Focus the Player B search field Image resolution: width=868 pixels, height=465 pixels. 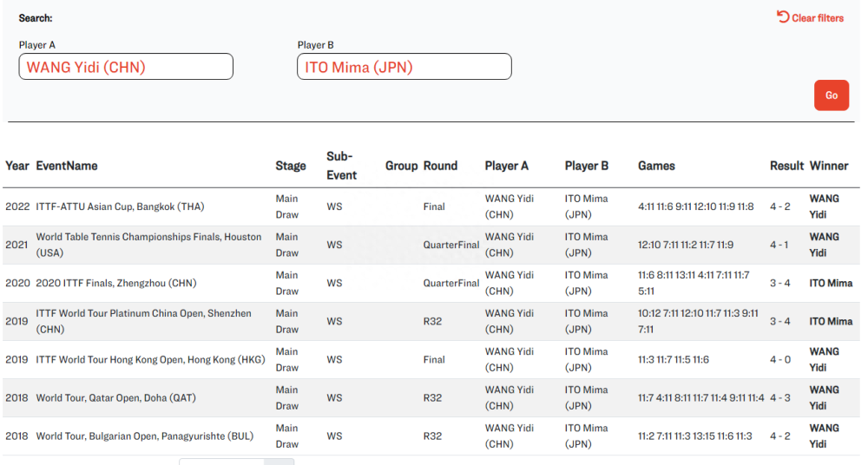click(x=404, y=67)
